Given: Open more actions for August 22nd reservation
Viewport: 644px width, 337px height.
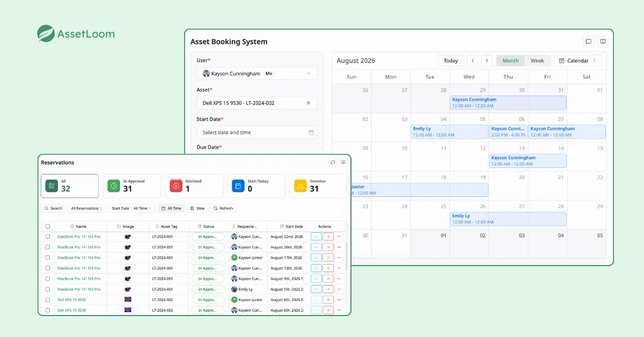Looking at the screenshot, I should click(339, 236).
